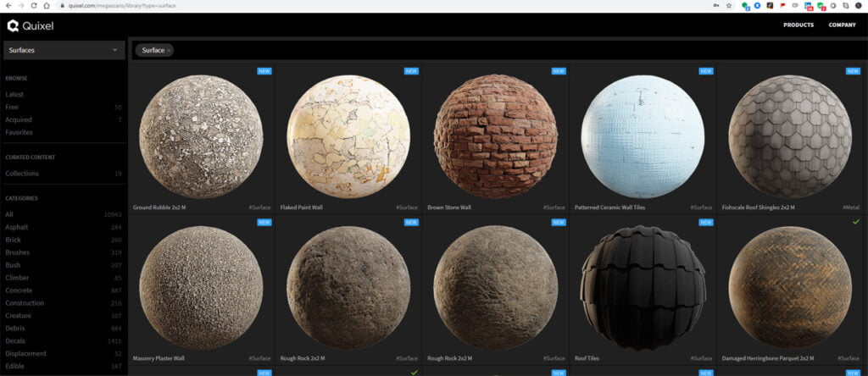Screen dimensions: 868x376
Task: Show Acquired assets
Action: pyautogui.click(x=19, y=120)
